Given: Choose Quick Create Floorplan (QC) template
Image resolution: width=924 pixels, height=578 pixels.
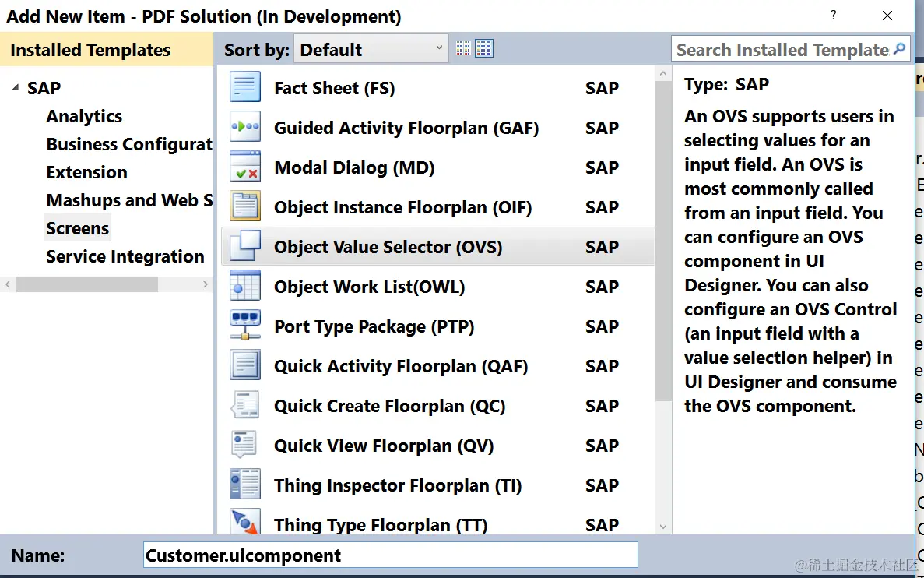Looking at the screenshot, I should 437,406.
